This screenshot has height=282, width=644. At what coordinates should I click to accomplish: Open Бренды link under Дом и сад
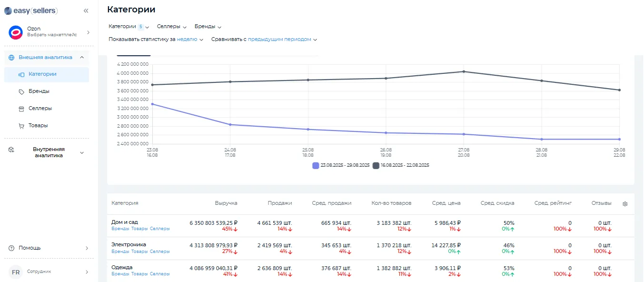[120, 229]
